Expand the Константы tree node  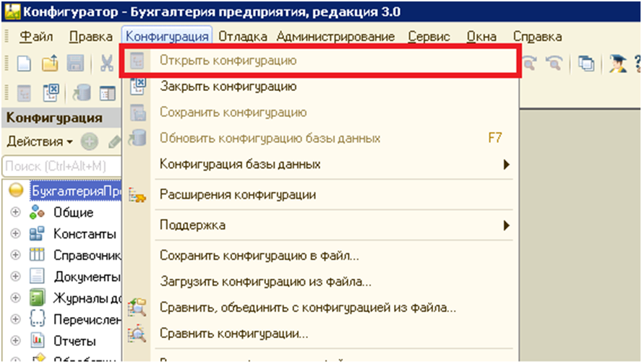[x=15, y=233]
